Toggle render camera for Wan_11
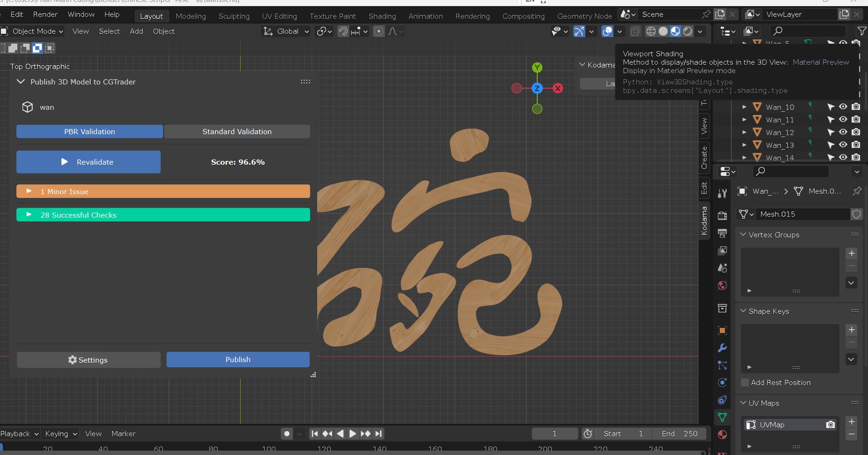This screenshot has height=455, width=868. click(x=856, y=120)
